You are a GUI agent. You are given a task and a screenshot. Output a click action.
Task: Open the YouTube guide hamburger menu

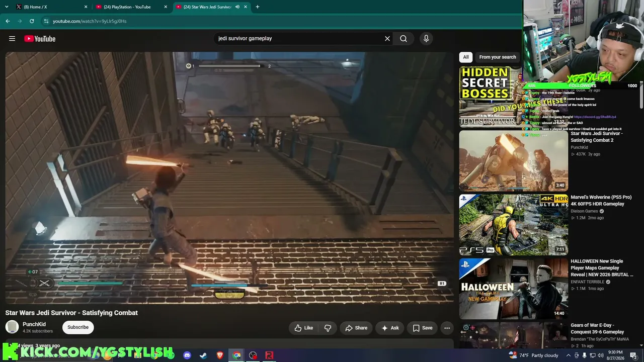[12, 39]
